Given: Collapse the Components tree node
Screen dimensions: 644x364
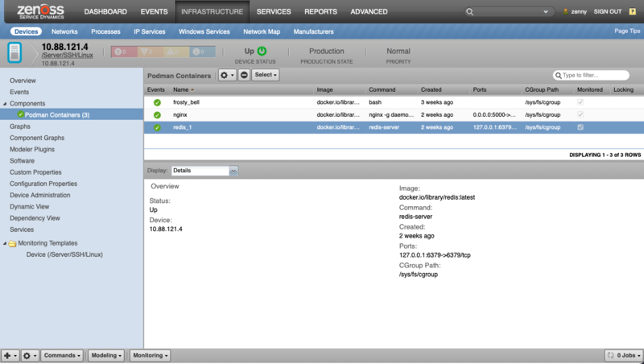Looking at the screenshot, I should 5,104.
